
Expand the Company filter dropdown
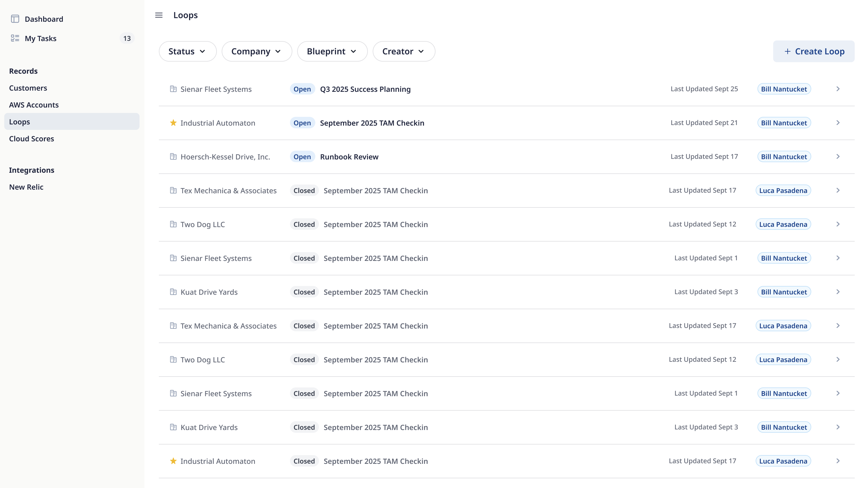coord(256,51)
